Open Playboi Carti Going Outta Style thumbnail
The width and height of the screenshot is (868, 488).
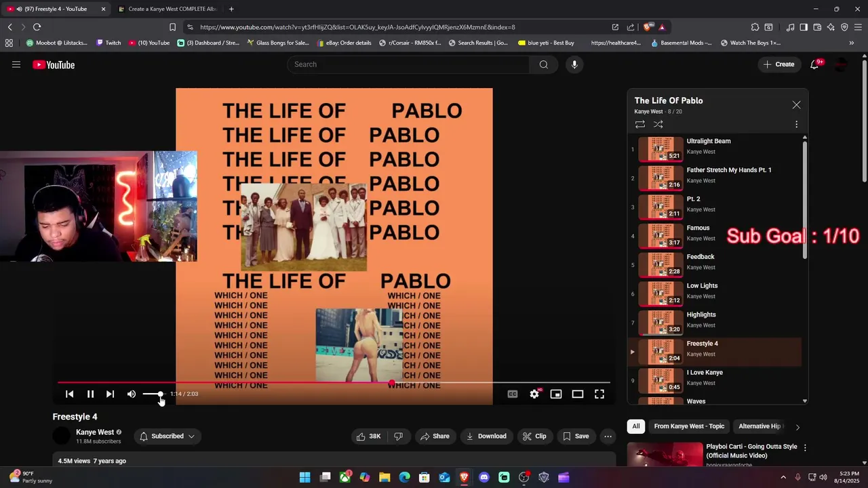(665, 454)
